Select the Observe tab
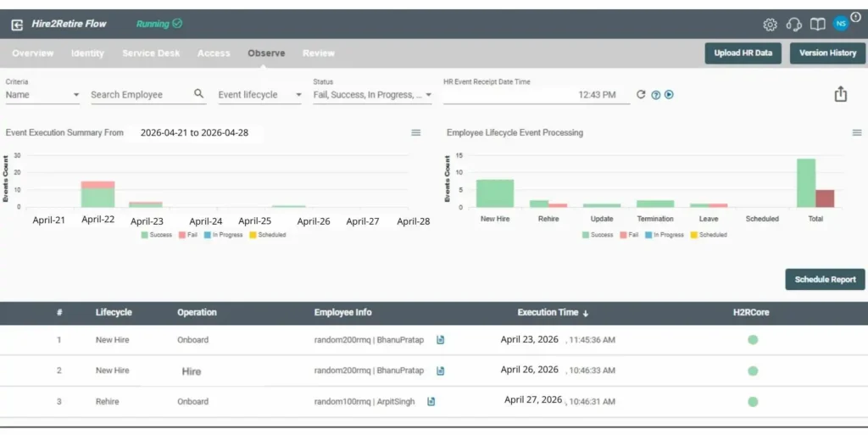The image size is (868, 435). pyautogui.click(x=266, y=53)
